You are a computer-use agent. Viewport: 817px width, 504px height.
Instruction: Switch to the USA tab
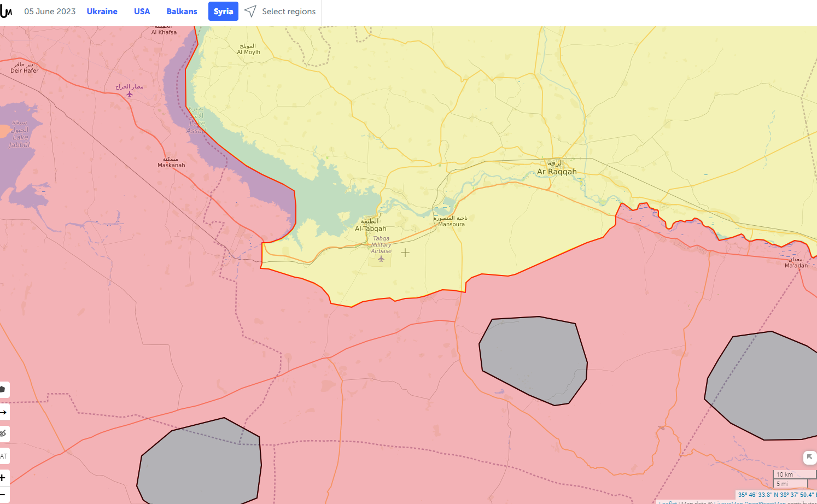[142, 11]
